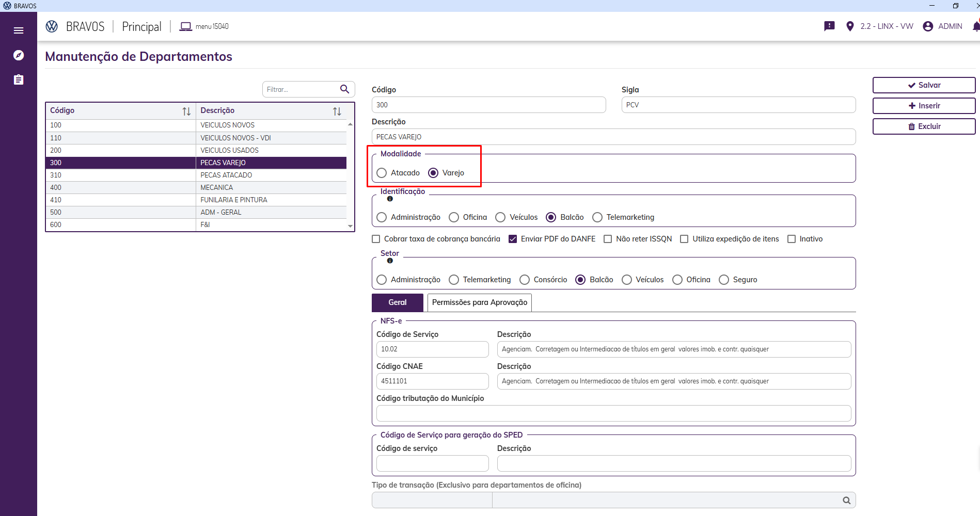Open the feedback message icon
Viewport: 980px width, 516px height.
click(829, 26)
